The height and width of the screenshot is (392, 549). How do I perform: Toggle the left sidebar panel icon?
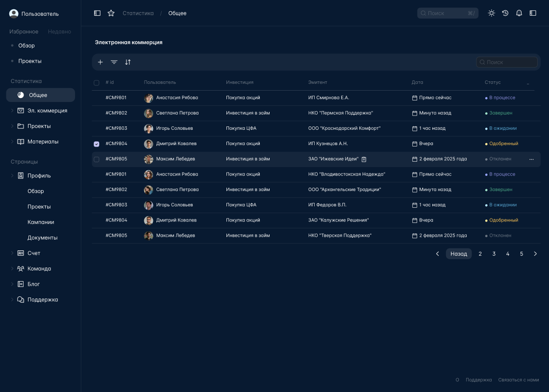(97, 13)
